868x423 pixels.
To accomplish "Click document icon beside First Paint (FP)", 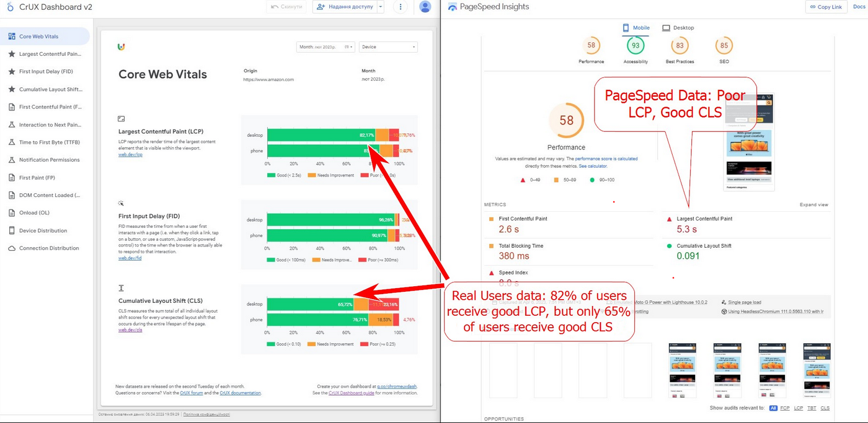I will click(12, 178).
